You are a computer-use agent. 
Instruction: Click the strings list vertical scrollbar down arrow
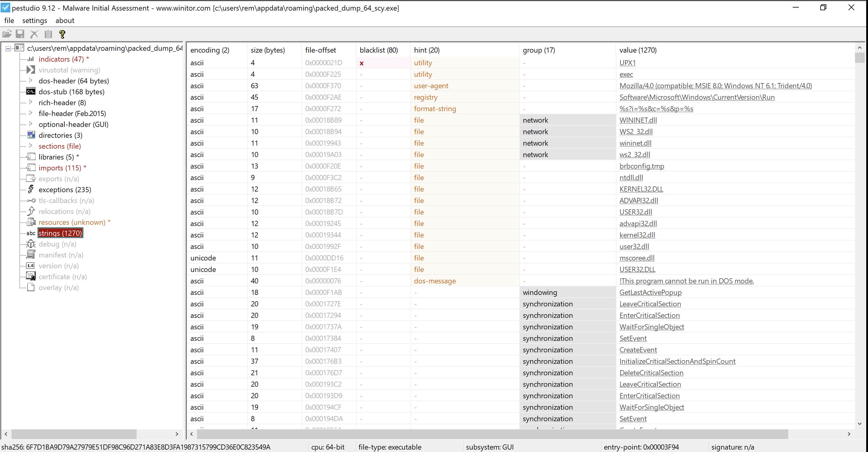[860, 423]
